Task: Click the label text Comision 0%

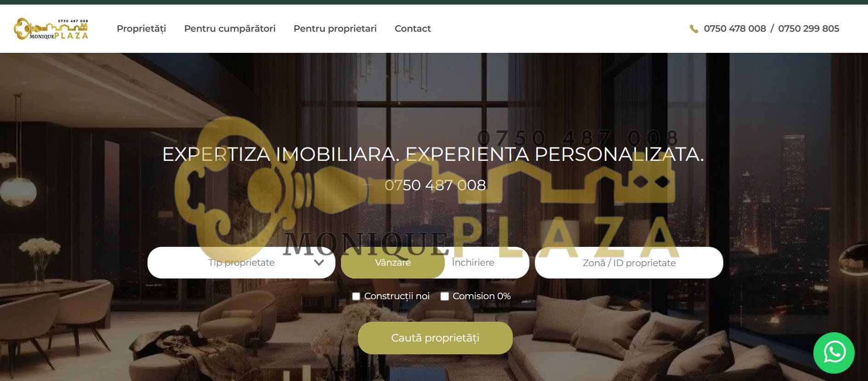Action: (482, 296)
